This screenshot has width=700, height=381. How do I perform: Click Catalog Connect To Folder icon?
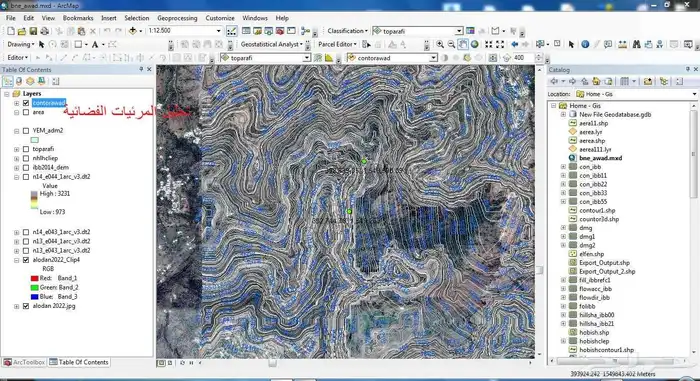tap(648, 81)
